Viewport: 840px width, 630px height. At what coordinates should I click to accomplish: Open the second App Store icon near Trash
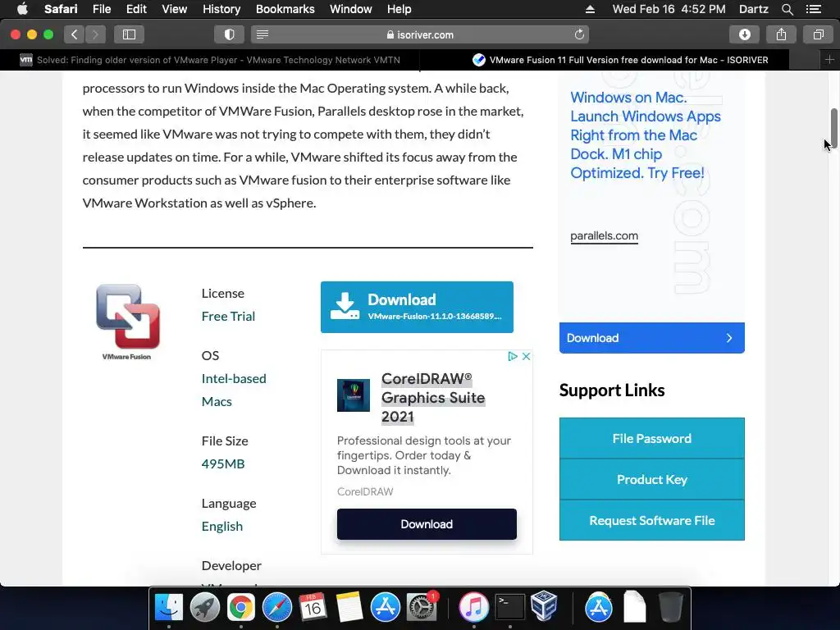point(598,607)
